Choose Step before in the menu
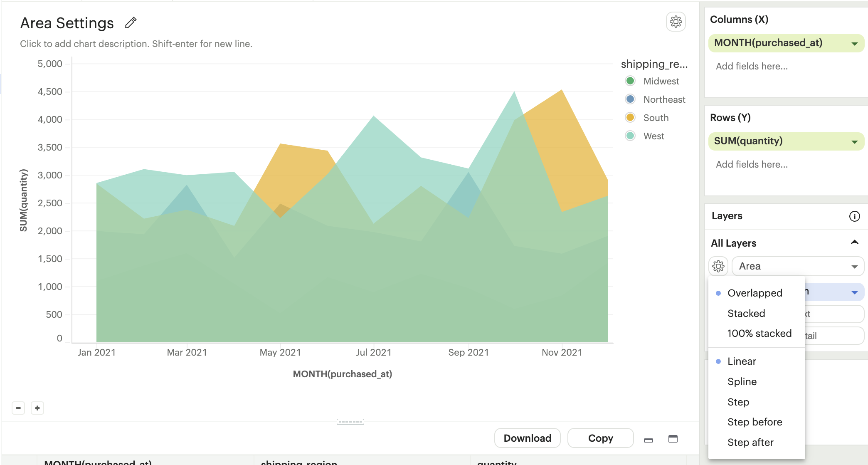The height and width of the screenshot is (465, 868). click(755, 422)
